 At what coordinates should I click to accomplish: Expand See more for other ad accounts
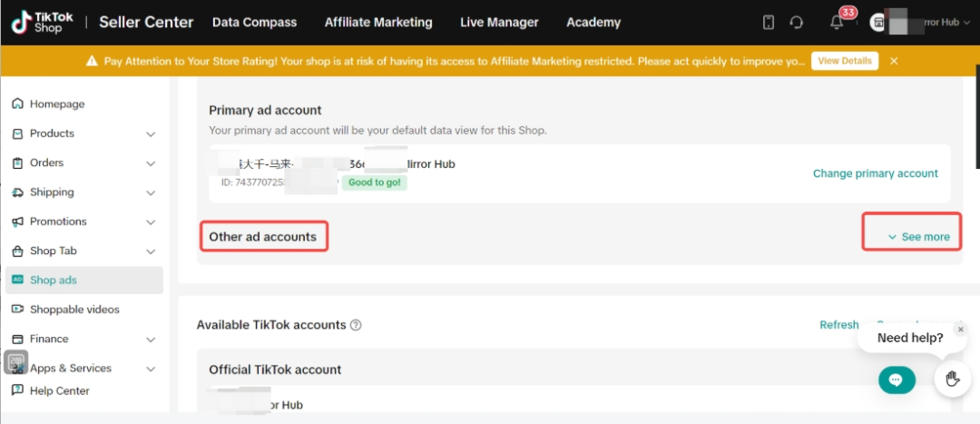point(918,237)
